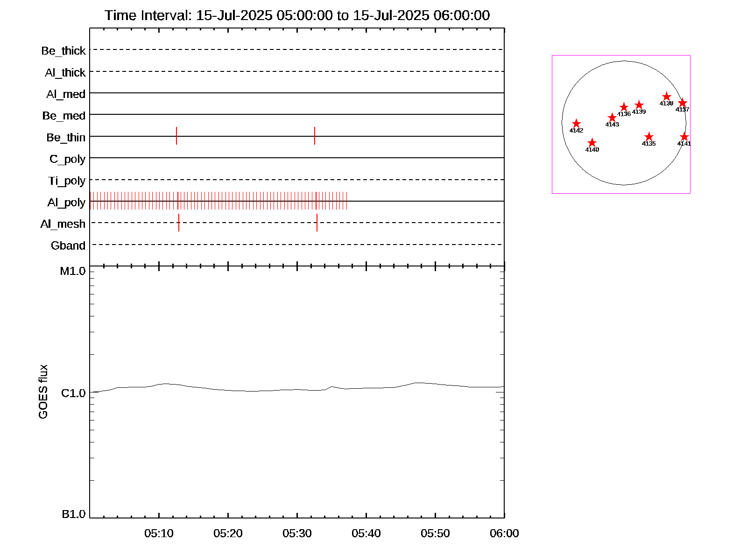
Task: Click the Time Interval title text
Action: tap(297, 15)
